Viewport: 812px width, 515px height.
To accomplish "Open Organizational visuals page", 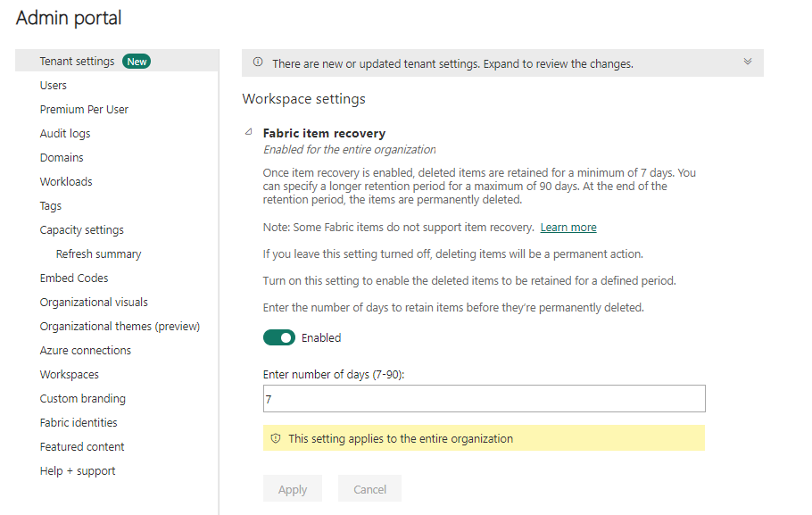I will point(94,303).
